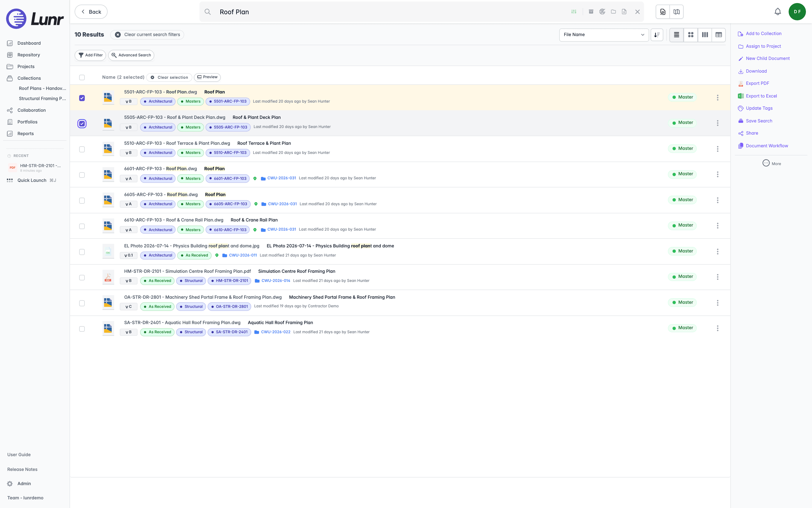The width and height of the screenshot is (812, 508).
Task: Open Projects in sidebar
Action: coord(26,67)
